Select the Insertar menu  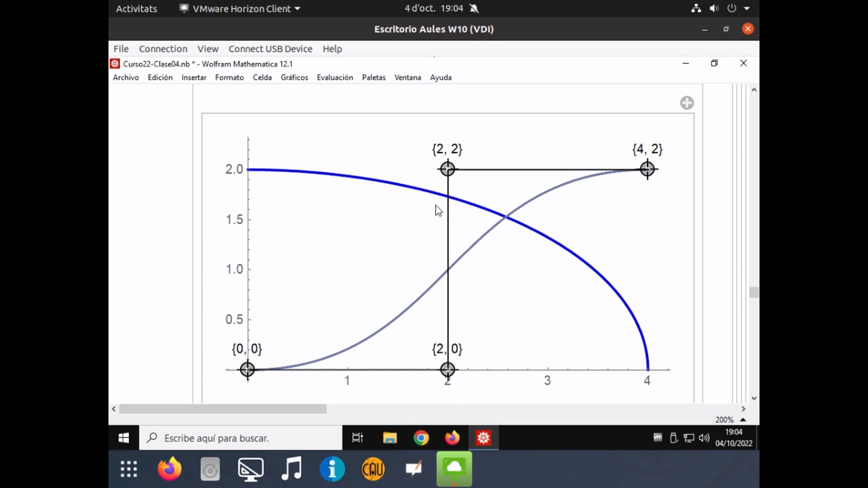click(193, 77)
